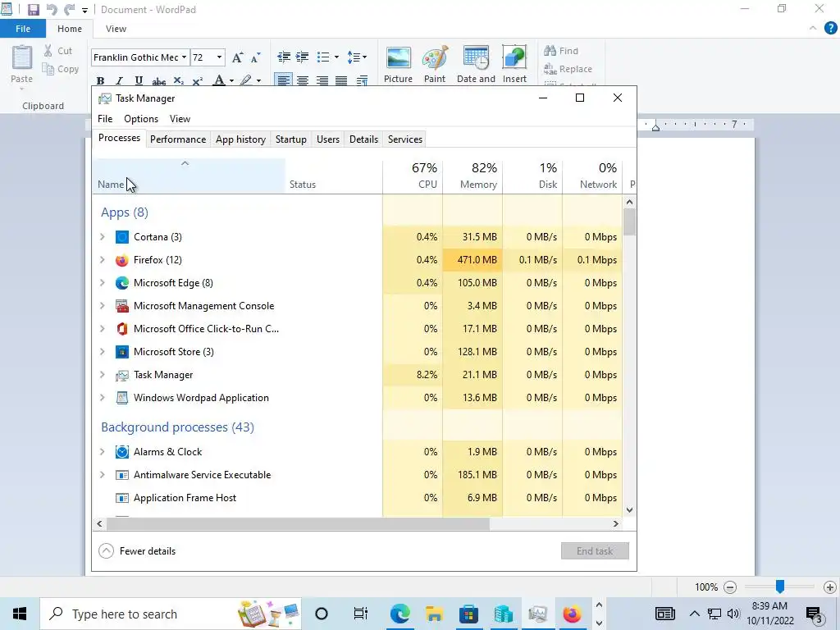Click the Paint drawing icon in WordPad

point(435,64)
